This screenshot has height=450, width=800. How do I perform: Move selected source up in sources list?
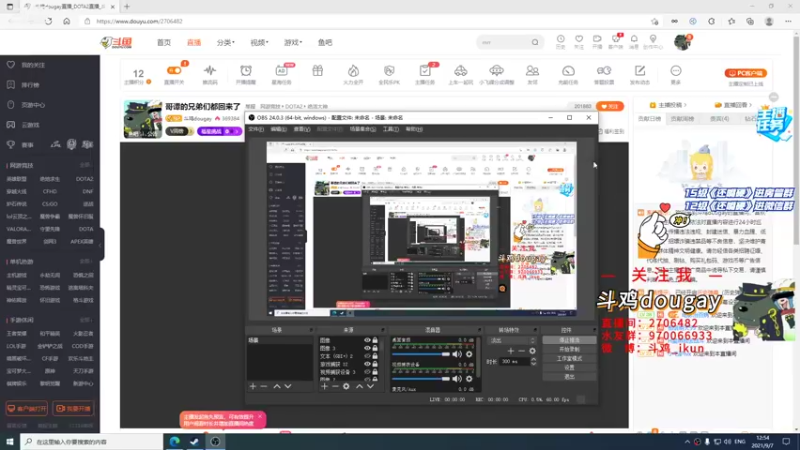[359, 387]
